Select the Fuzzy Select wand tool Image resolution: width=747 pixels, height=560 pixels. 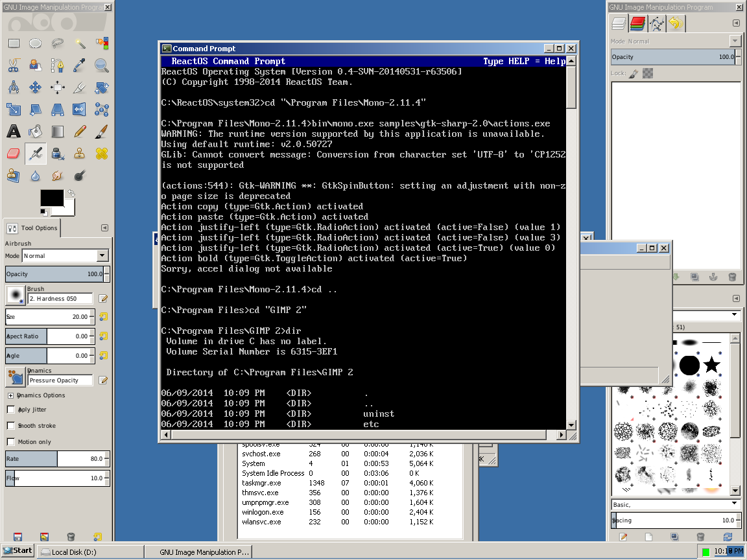[x=80, y=43]
